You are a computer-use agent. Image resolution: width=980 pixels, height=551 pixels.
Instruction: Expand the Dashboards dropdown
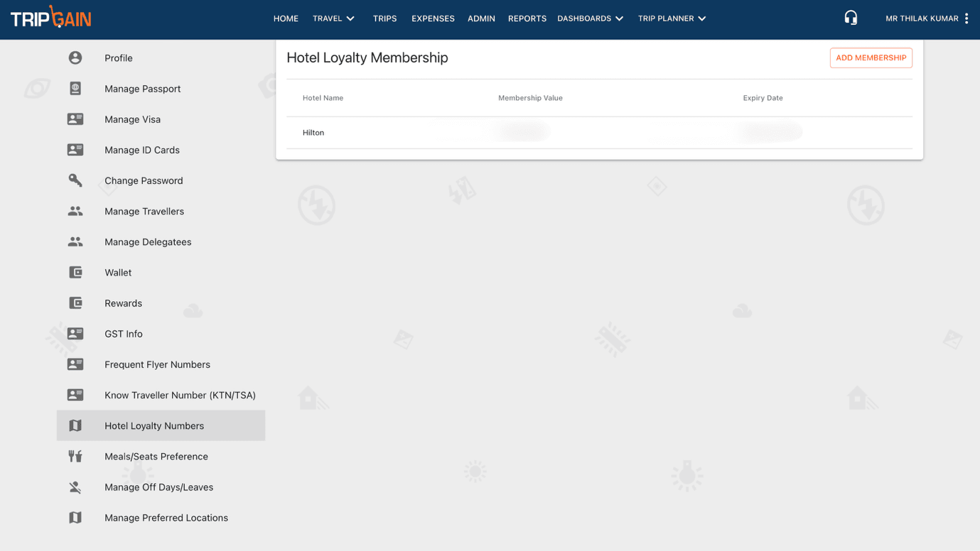[590, 18]
